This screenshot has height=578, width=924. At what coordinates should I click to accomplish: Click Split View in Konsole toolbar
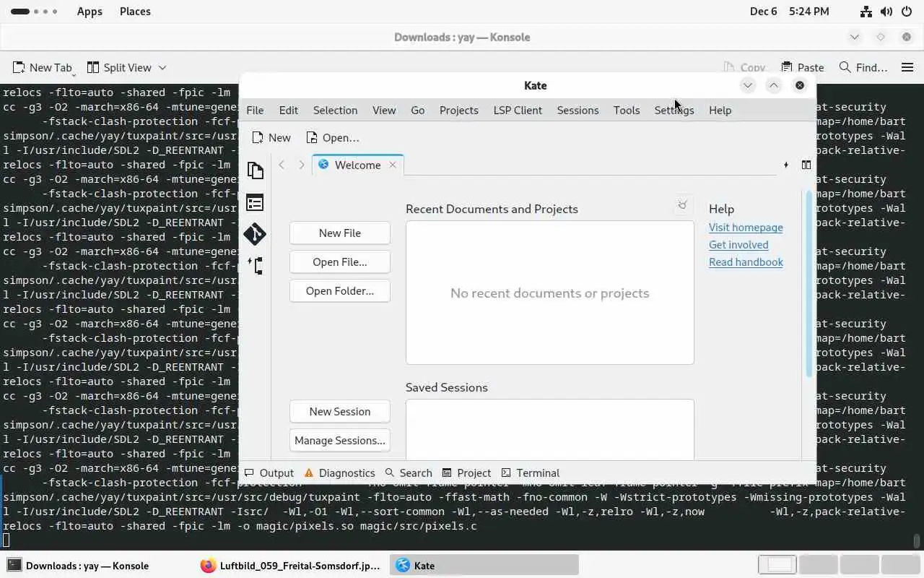(x=119, y=67)
